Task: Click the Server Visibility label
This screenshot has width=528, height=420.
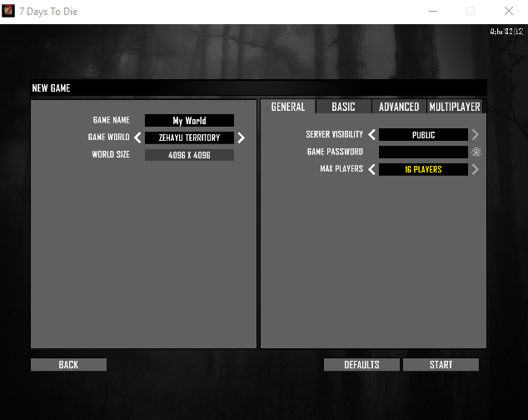Action: (x=335, y=134)
